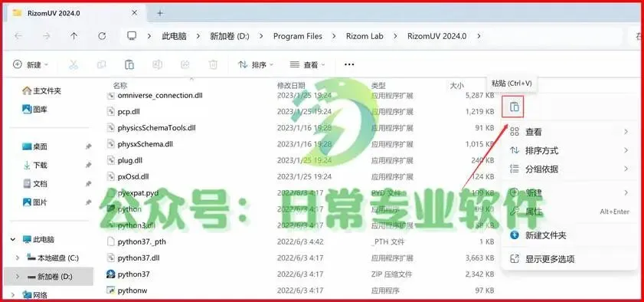Select physxSchema.dll file
This screenshot has height=302, width=644.
pyautogui.click(x=145, y=144)
